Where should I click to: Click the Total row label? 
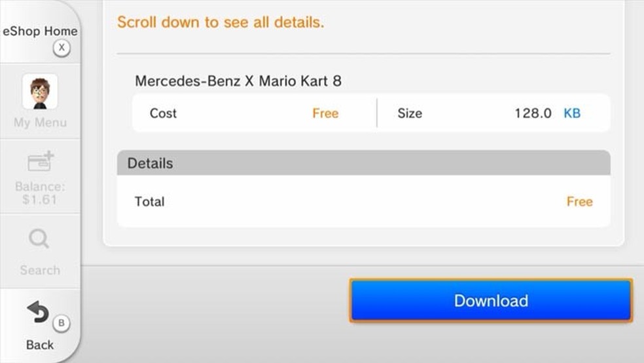click(x=150, y=202)
